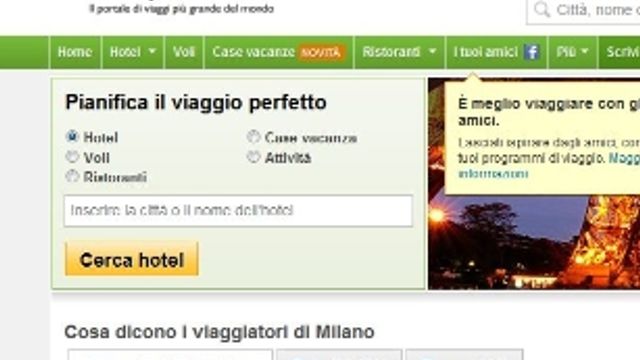Go to the Home tab
Viewport: 640px width, 360px height.
(x=75, y=52)
